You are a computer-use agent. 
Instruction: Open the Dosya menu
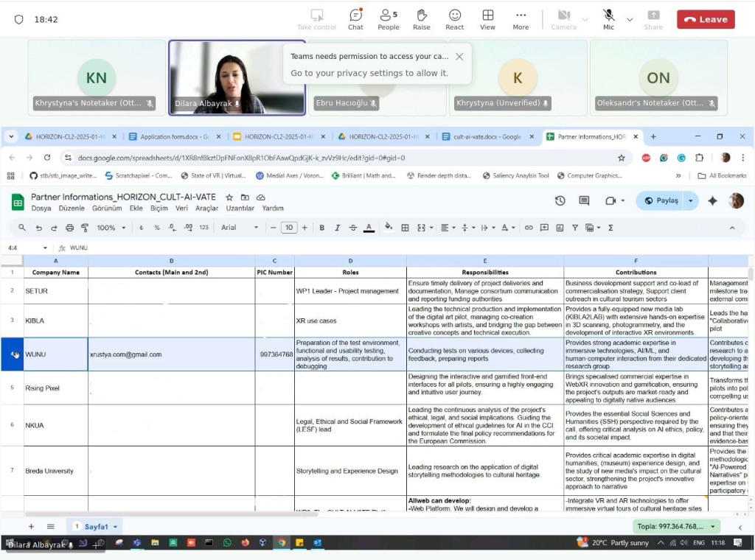click(41, 209)
